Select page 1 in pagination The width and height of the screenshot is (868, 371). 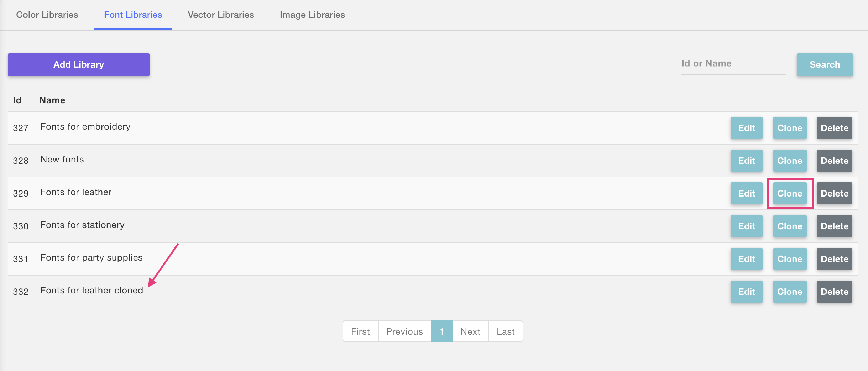441,331
